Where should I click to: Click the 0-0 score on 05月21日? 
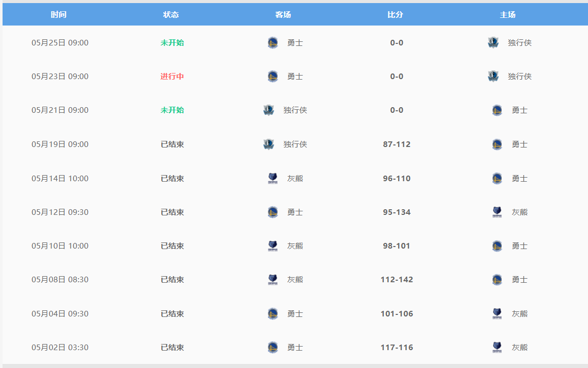(397, 110)
